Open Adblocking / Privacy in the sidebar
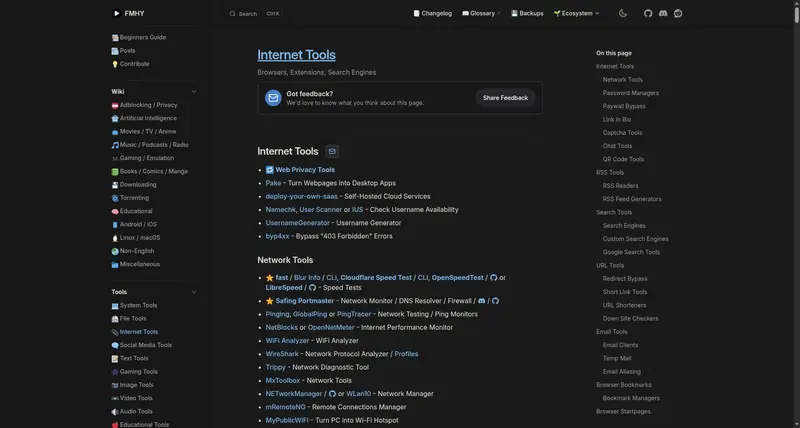 (x=144, y=105)
